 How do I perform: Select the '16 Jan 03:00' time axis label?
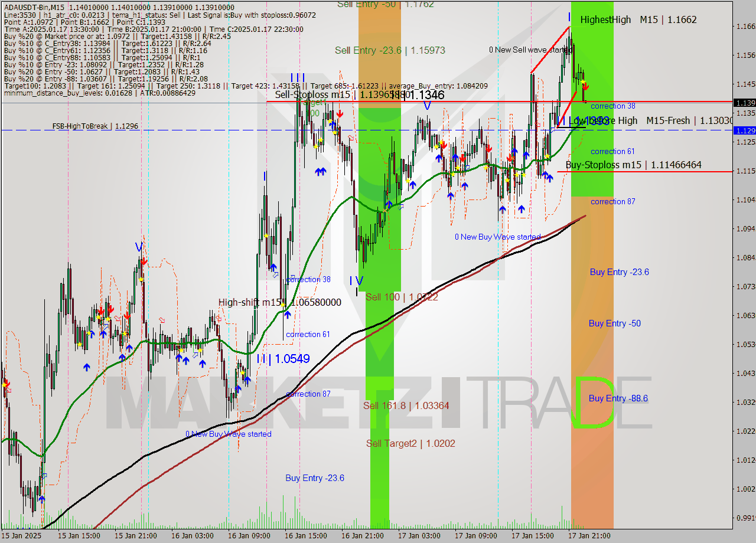(x=192, y=536)
